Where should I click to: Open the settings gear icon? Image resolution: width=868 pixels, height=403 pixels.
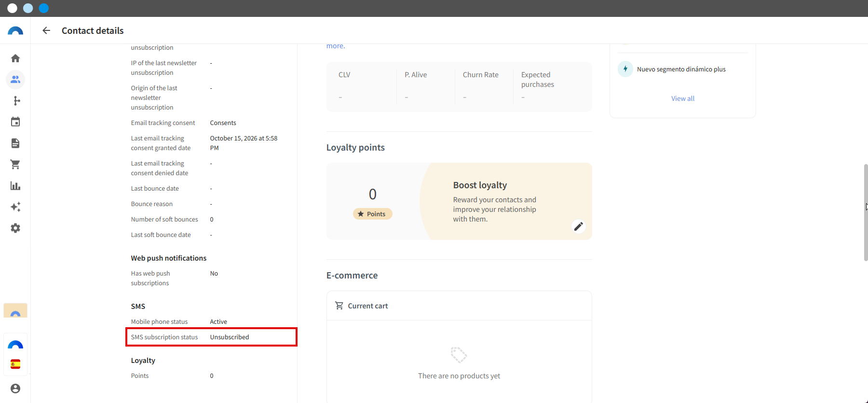pos(15,228)
